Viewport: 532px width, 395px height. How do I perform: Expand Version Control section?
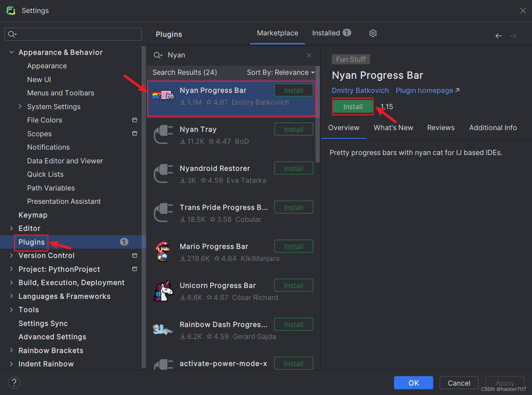pos(11,256)
